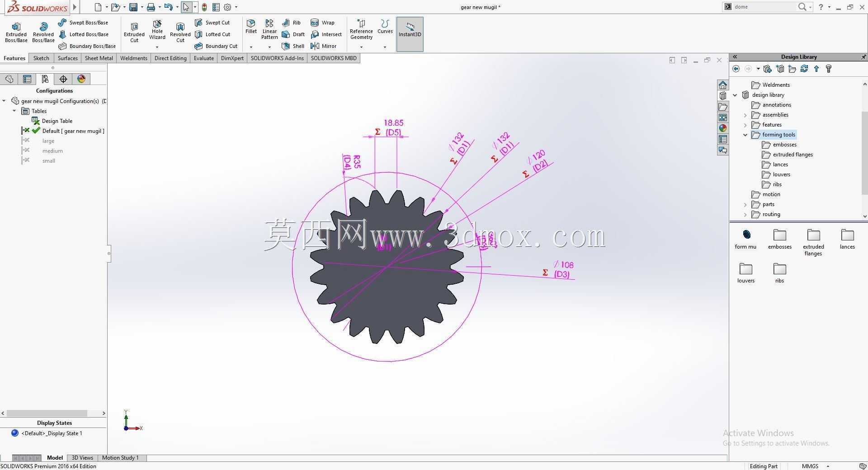868x470 pixels.
Task: Select the Intersect tool
Action: pyautogui.click(x=326, y=34)
